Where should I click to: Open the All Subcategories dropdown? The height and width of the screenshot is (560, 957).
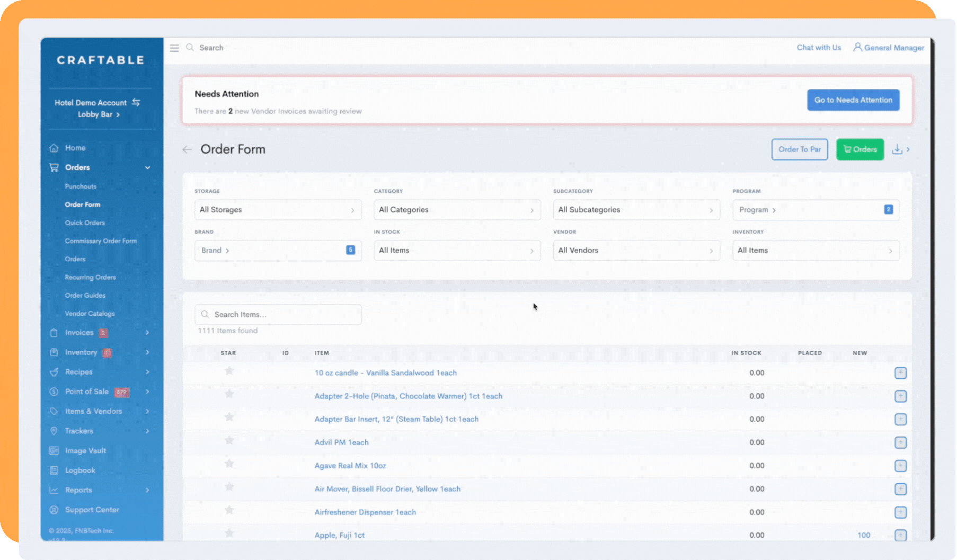(636, 210)
